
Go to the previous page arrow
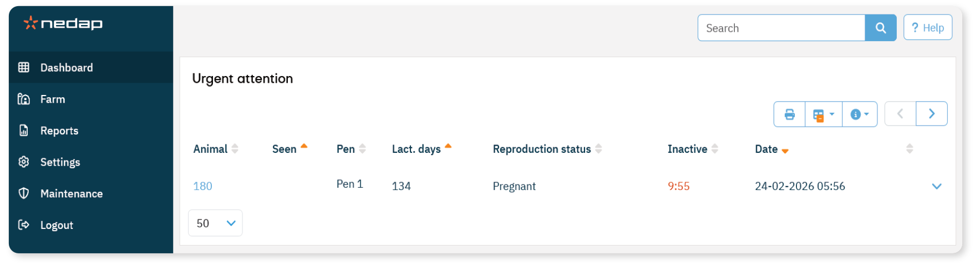(x=900, y=114)
